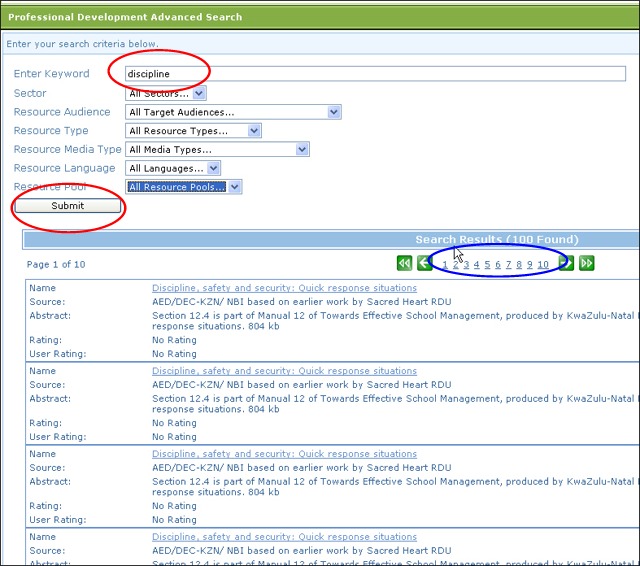The height and width of the screenshot is (566, 640).
Task: Click the previous page arrow icon
Action: pos(425,263)
